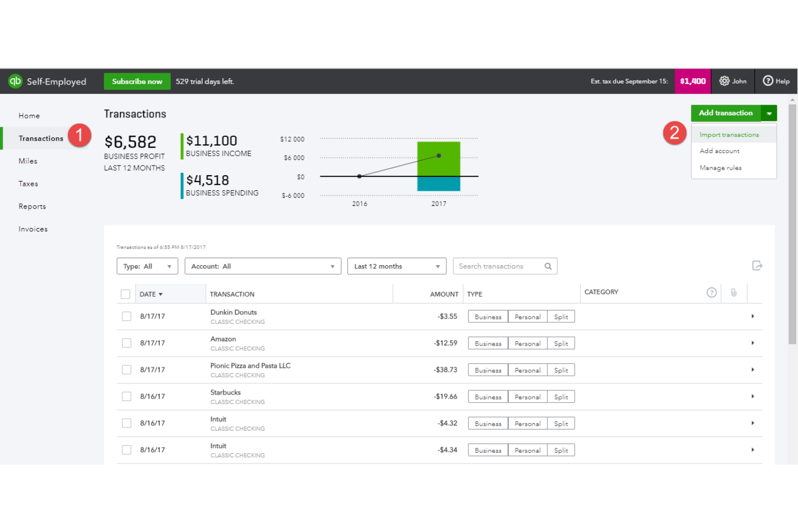Open the gear settings icon beside John

724,81
